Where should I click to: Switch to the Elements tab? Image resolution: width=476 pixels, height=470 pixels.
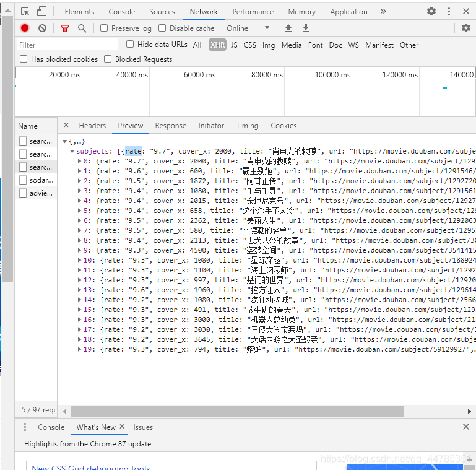(x=79, y=12)
